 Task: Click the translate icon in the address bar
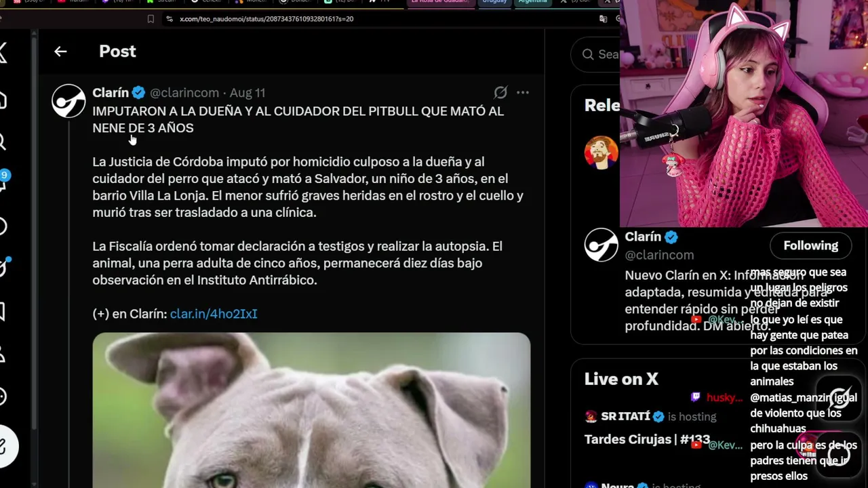pos(603,19)
